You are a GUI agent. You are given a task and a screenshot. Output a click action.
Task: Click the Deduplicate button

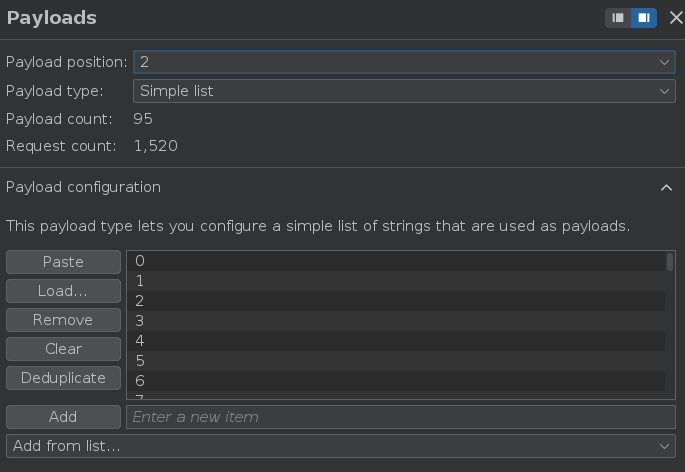(x=63, y=378)
